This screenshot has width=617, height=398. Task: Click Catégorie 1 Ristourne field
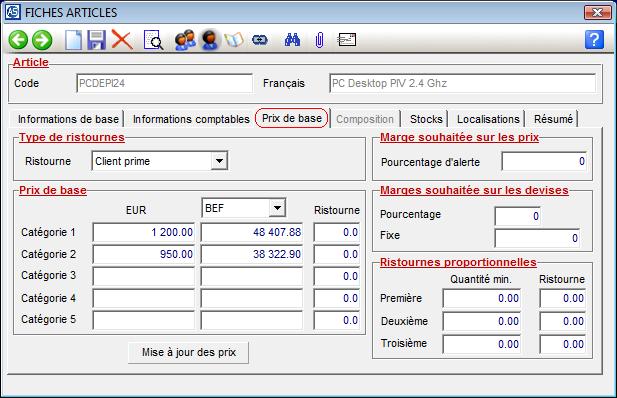pos(336,232)
